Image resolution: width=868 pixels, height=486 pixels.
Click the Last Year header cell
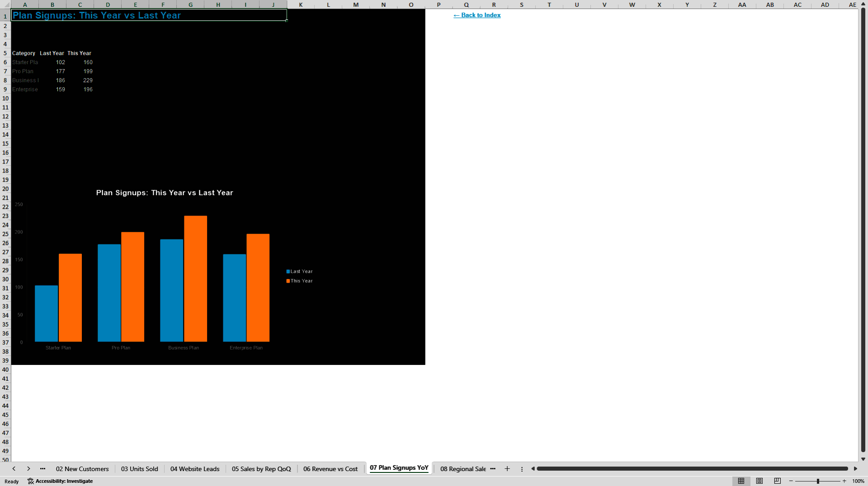click(52, 53)
